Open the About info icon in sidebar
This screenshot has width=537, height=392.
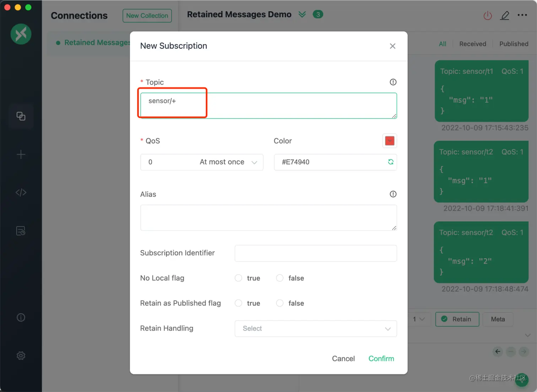(21, 318)
